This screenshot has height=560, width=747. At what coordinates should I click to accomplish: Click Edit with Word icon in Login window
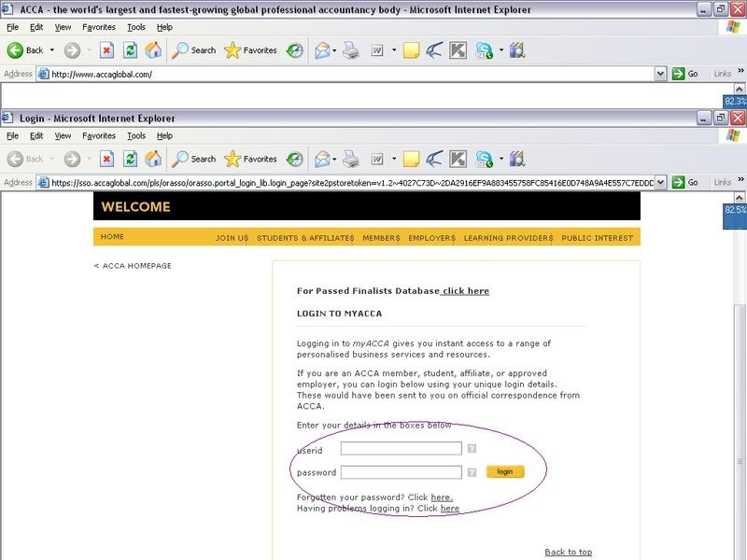377,159
